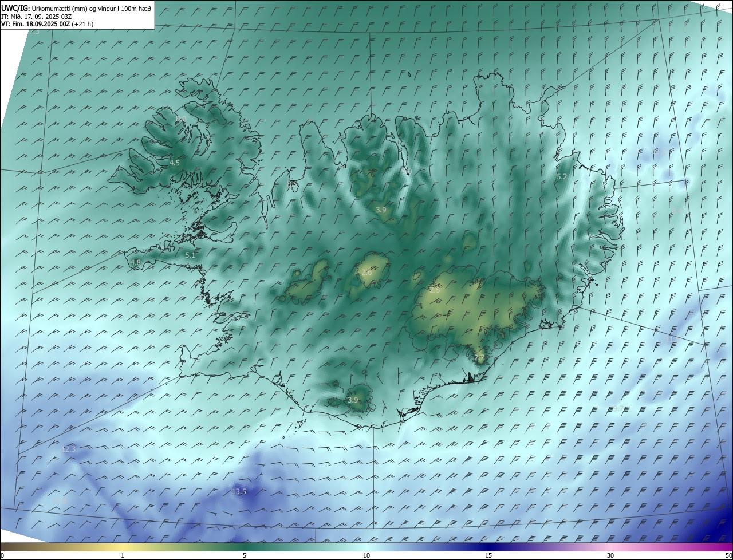This screenshot has width=733, height=560.
Task: Click the 15 tick on the color scale
Action: (488, 556)
